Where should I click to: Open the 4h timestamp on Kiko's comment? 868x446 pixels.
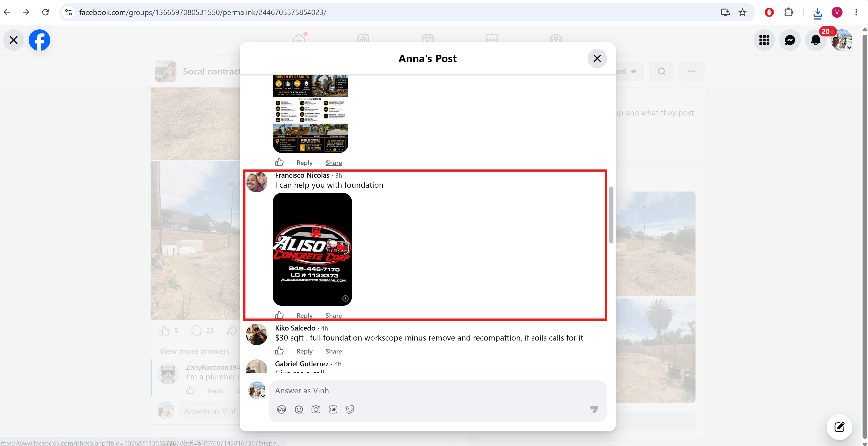click(x=325, y=328)
